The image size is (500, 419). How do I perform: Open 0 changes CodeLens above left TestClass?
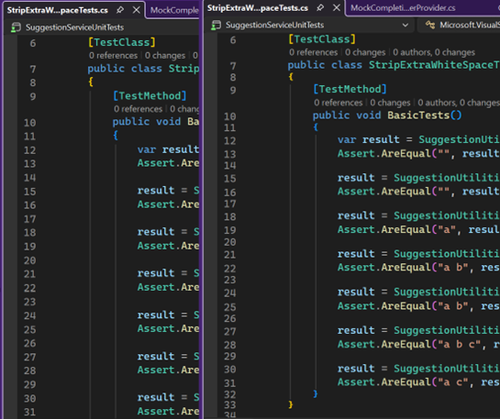coord(165,55)
